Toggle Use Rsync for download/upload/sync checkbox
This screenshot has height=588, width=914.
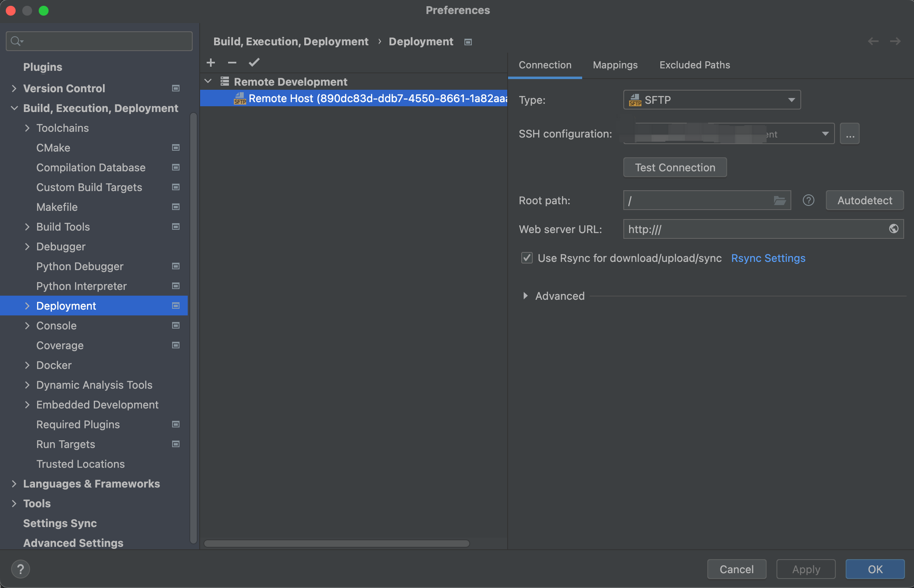(527, 258)
